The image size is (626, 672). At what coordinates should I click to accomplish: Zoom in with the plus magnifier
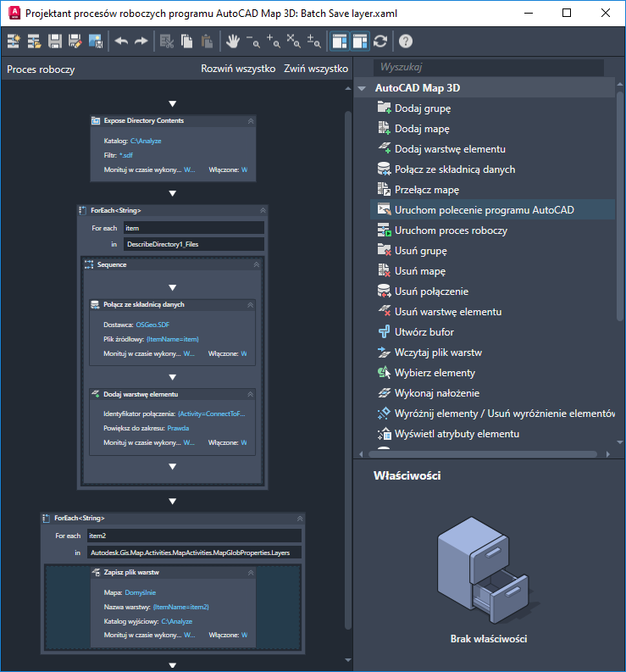274,42
